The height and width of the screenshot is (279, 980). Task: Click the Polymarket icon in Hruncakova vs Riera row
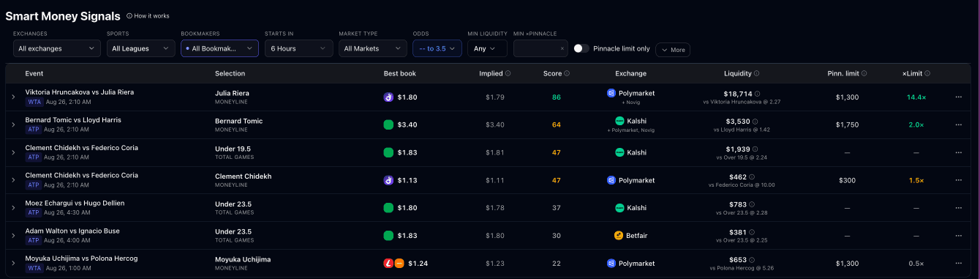tap(611, 93)
